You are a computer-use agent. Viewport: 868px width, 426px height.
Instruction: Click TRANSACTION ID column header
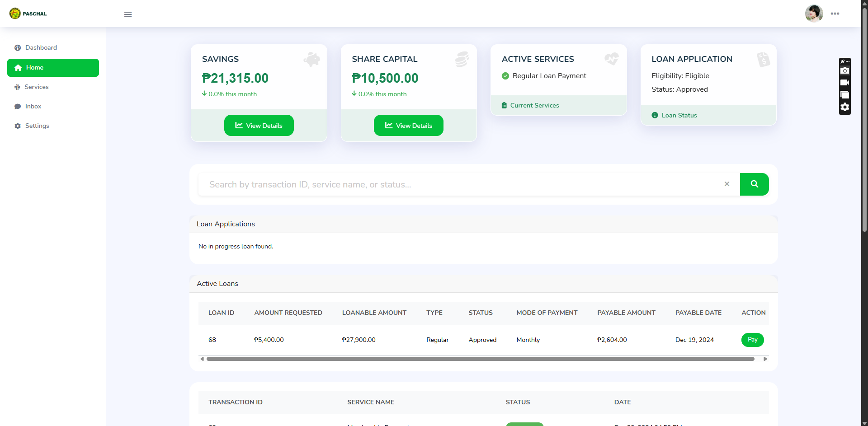click(x=236, y=402)
